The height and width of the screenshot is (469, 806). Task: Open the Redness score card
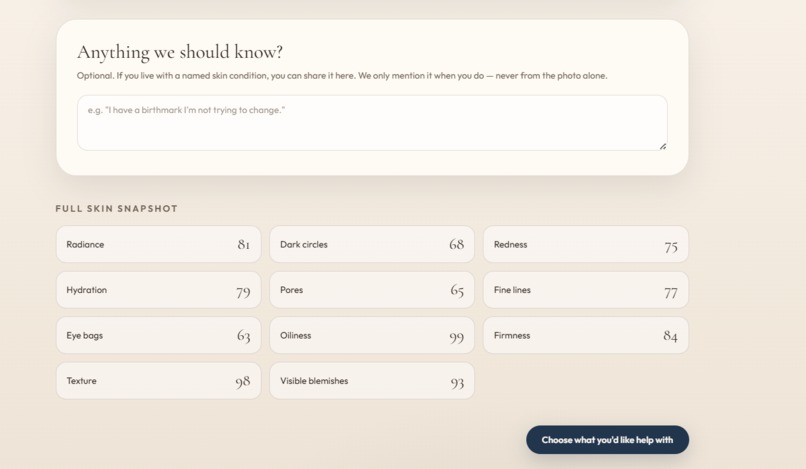[x=585, y=244]
